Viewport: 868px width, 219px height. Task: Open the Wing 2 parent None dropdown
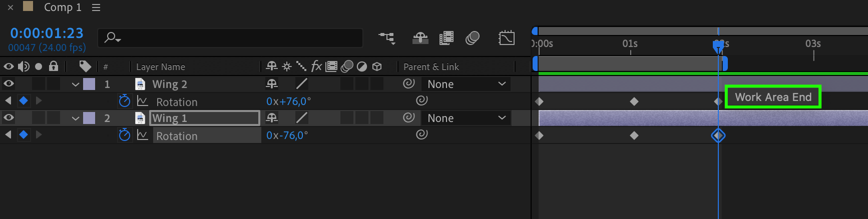point(466,84)
